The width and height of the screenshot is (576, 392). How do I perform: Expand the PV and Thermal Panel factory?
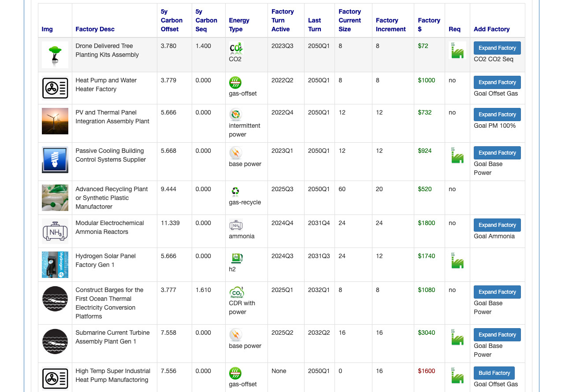click(497, 115)
